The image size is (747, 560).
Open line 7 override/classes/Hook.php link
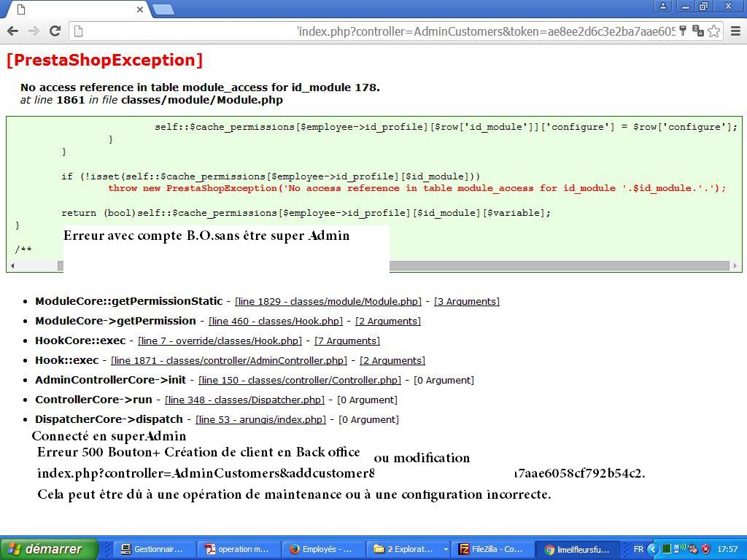coord(220,341)
